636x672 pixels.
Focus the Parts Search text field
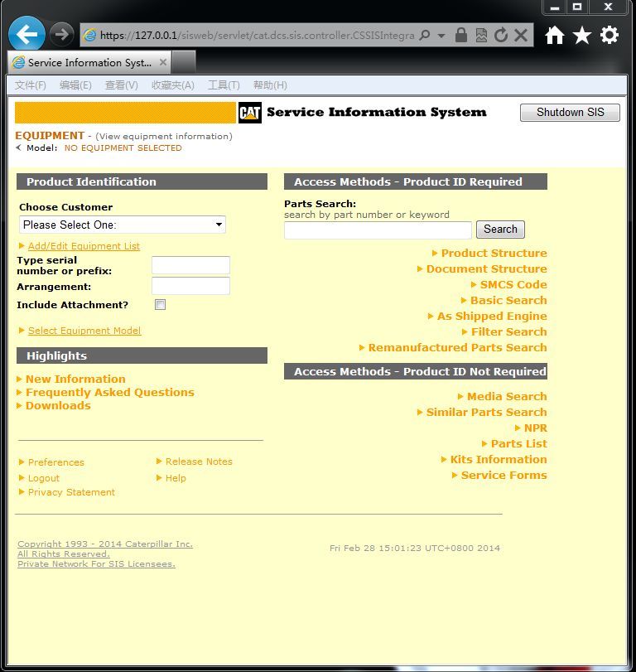[378, 230]
